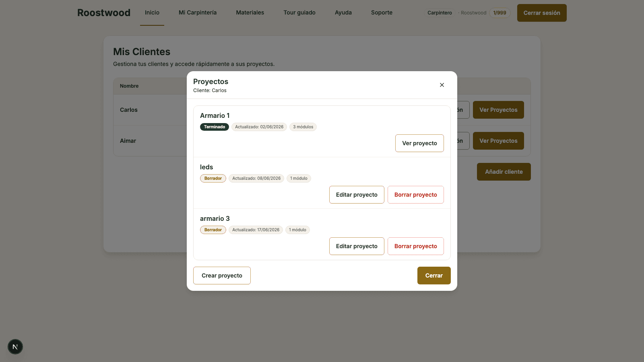Open the Ayuda page
The image size is (644, 362).
coord(343,12)
